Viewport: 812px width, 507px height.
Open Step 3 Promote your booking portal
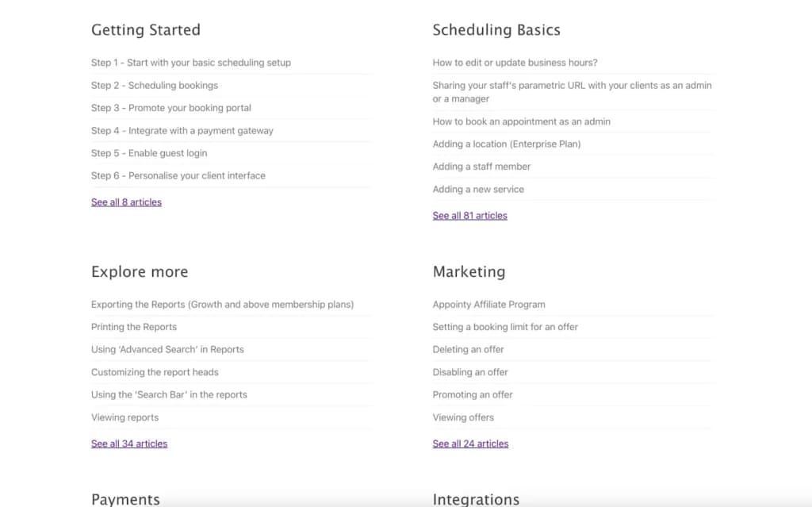(x=171, y=108)
